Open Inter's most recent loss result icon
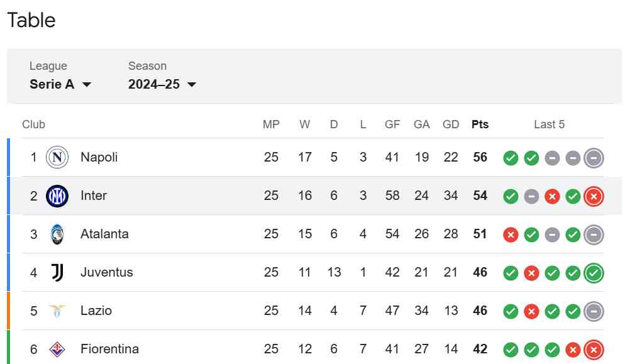 594,196
